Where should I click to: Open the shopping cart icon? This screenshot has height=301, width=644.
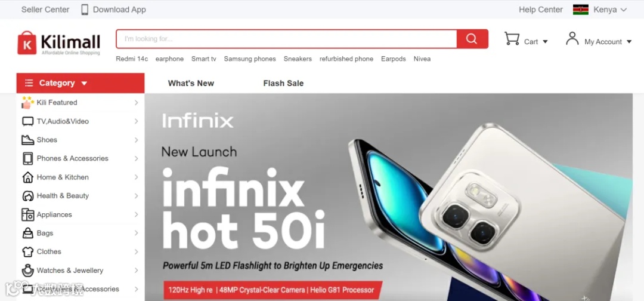pos(512,39)
